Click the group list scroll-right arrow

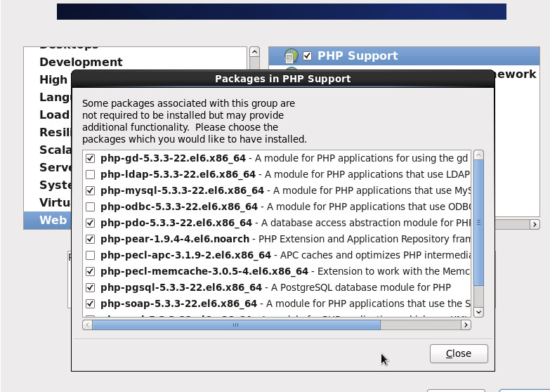click(x=535, y=224)
